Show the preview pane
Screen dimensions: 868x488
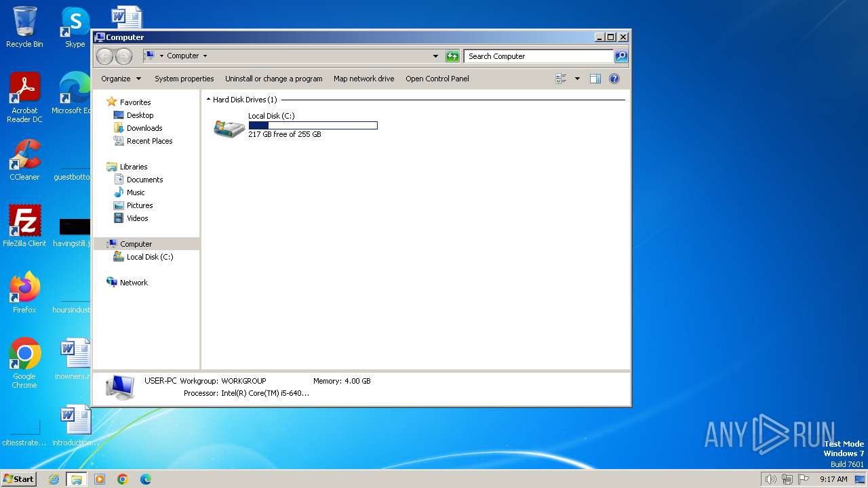point(595,79)
